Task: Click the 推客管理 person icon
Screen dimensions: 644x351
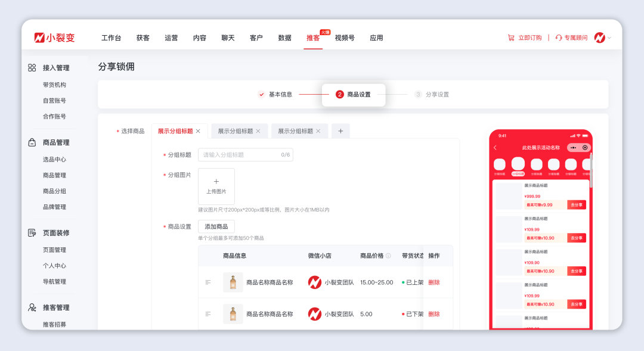Action: coord(33,307)
